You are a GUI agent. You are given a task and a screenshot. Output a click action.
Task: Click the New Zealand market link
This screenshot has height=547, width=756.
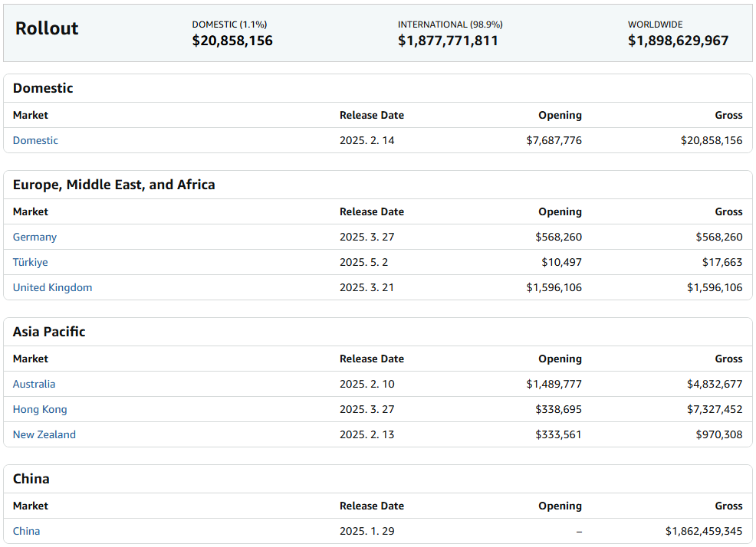click(44, 434)
